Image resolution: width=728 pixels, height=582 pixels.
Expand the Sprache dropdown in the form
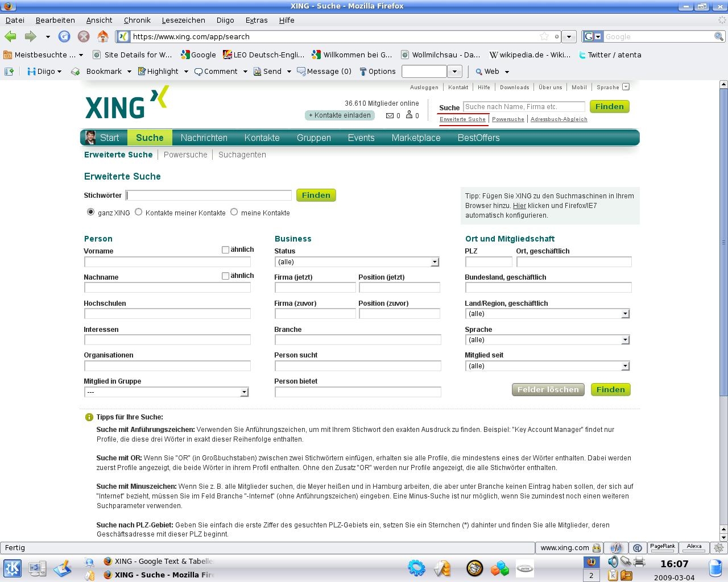547,340
